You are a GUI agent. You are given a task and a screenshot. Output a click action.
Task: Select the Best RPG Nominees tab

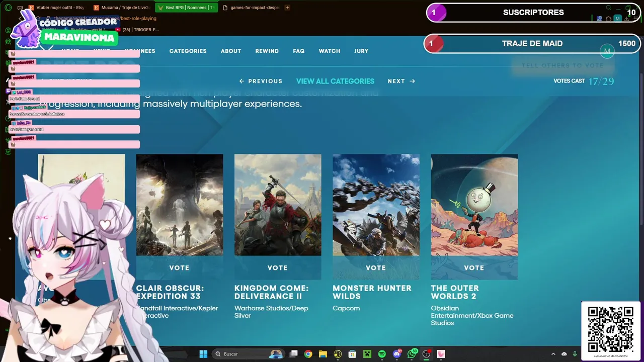(186, 8)
